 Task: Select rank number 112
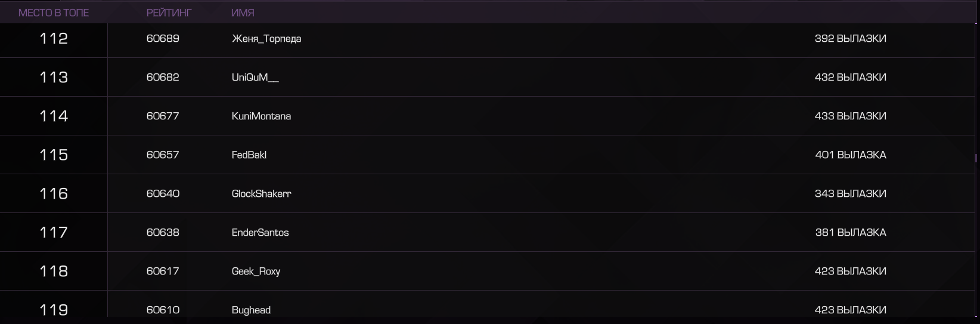coord(54,39)
